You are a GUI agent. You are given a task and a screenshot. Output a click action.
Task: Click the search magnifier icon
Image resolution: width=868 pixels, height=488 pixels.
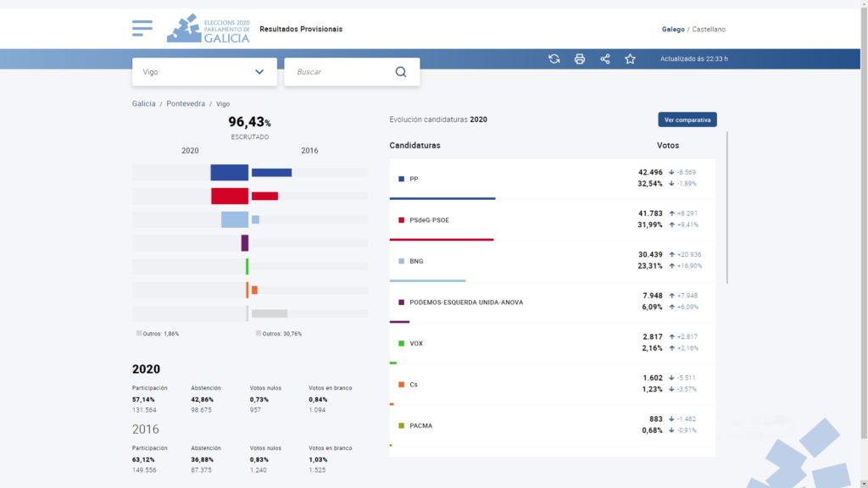click(x=401, y=72)
